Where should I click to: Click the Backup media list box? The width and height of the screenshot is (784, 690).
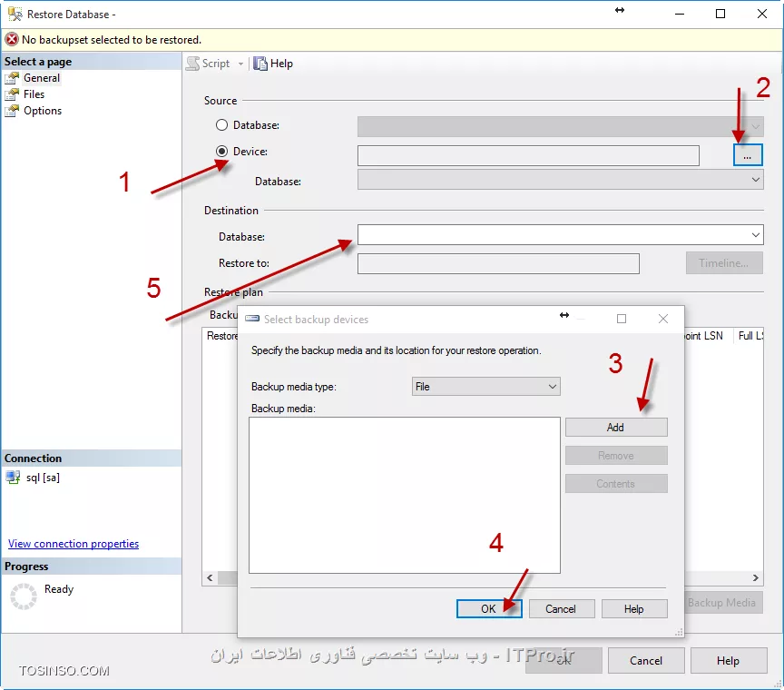(x=405, y=495)
